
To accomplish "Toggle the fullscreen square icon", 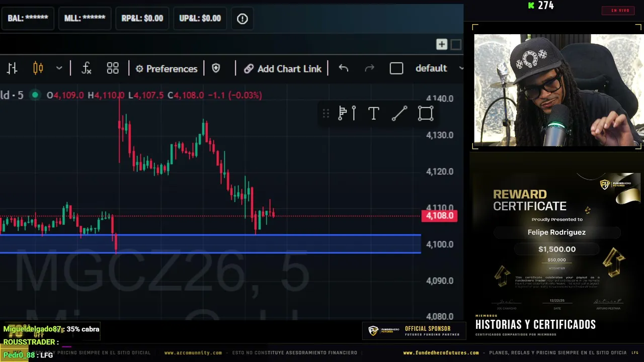I will [x=396, y=68].
